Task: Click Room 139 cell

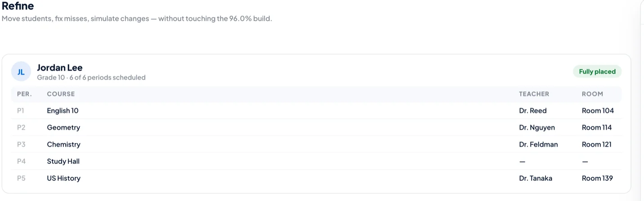Action: tap(597, 178)
